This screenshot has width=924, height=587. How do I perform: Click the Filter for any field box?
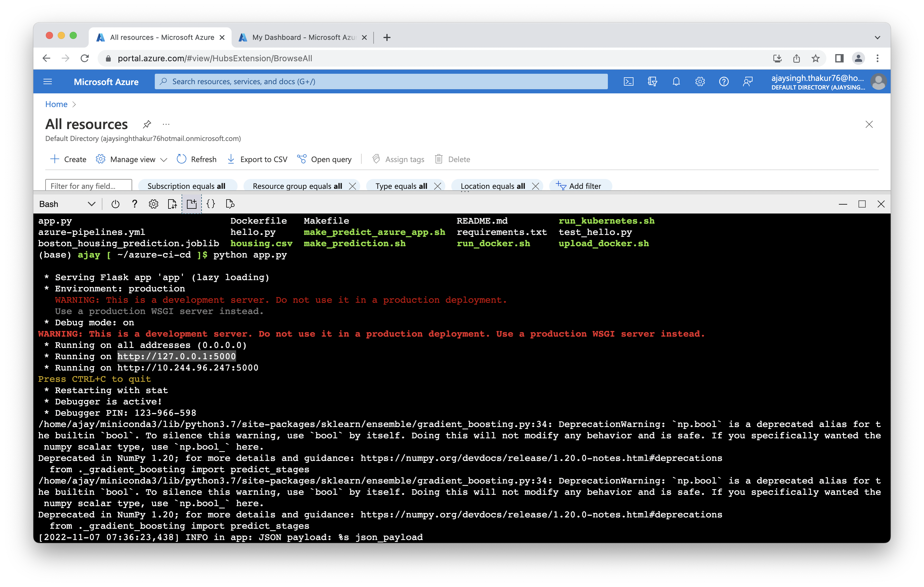pyautogui.click(x=89, y=186)
